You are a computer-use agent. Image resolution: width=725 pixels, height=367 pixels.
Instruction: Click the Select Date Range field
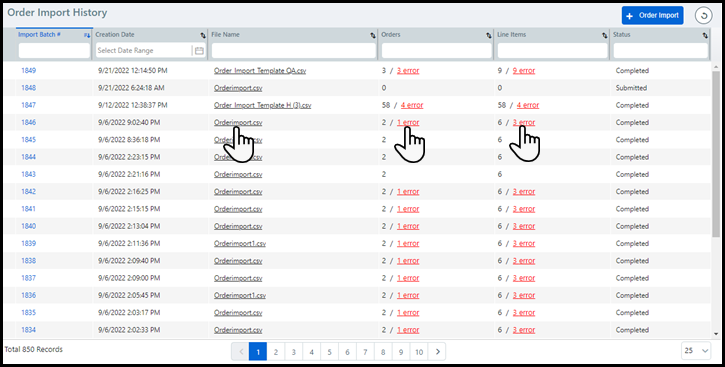pos(143,51)
